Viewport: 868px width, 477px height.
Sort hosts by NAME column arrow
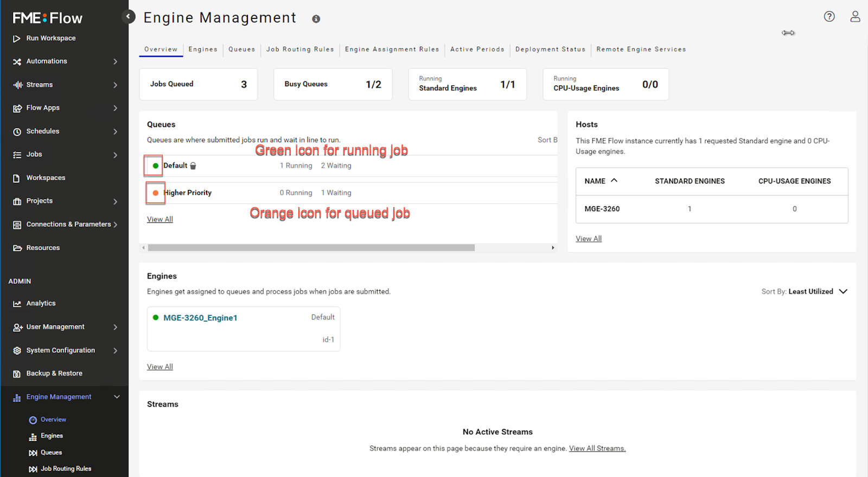point(614,181)
